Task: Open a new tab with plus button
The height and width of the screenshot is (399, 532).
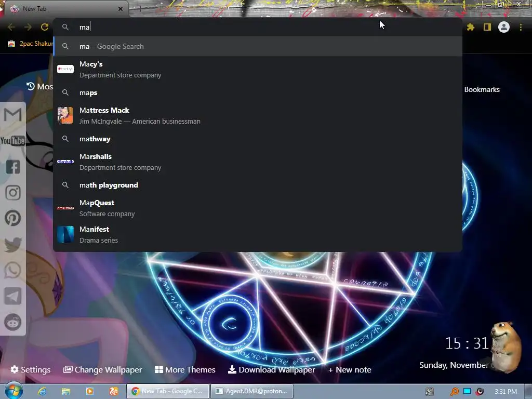Action: 140,9
